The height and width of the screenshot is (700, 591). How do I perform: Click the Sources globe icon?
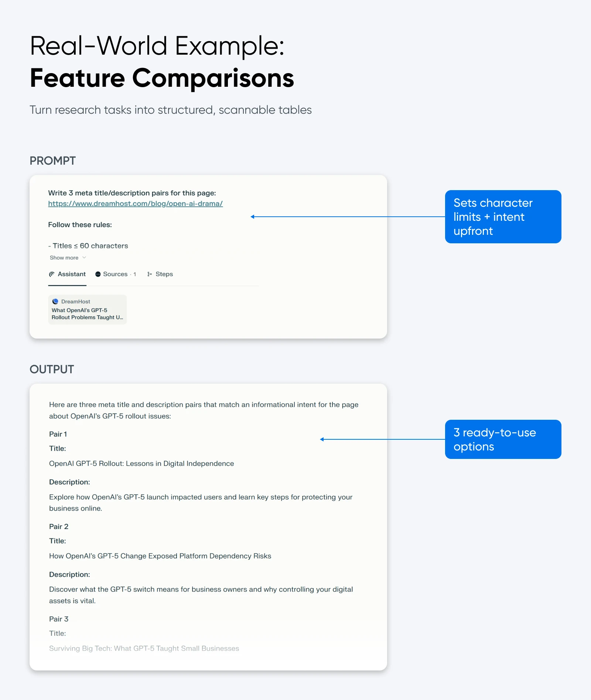point(98,274)
